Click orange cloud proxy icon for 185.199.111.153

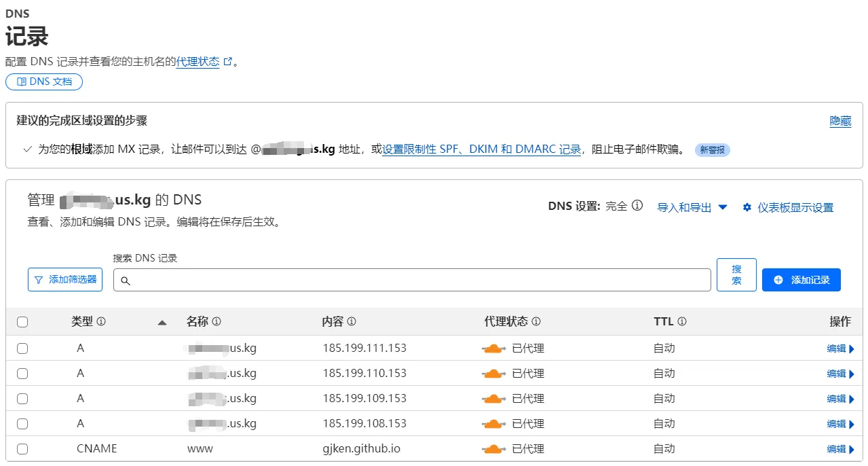[493, 348]
